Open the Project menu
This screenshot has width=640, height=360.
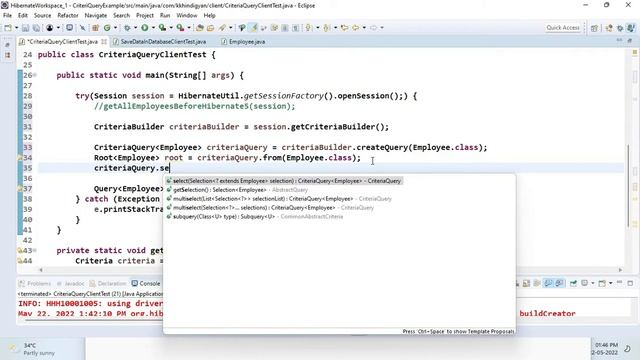coord(145,16)
